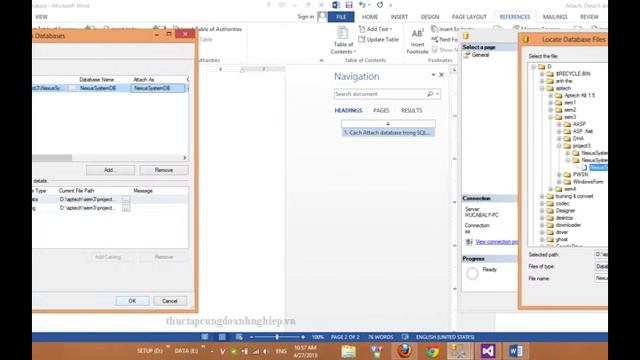640x360 pixels.
Task: Close the Navigation pane with X
Action: point(441,75)
